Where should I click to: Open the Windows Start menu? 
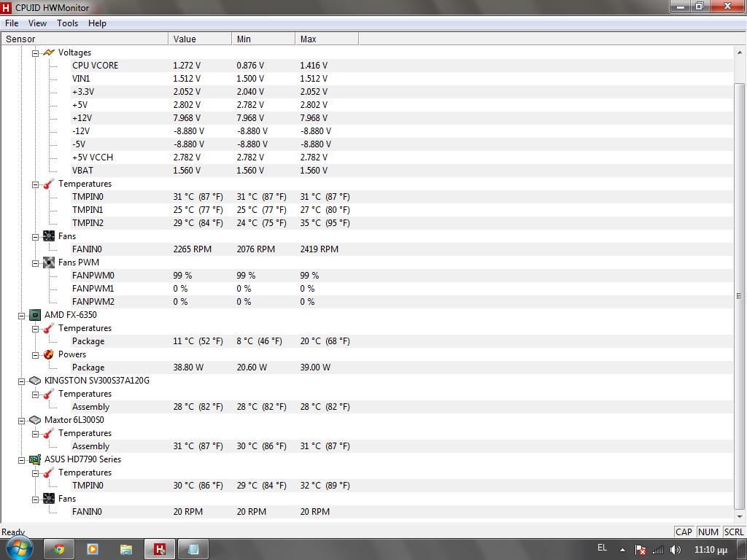point(18,548)
